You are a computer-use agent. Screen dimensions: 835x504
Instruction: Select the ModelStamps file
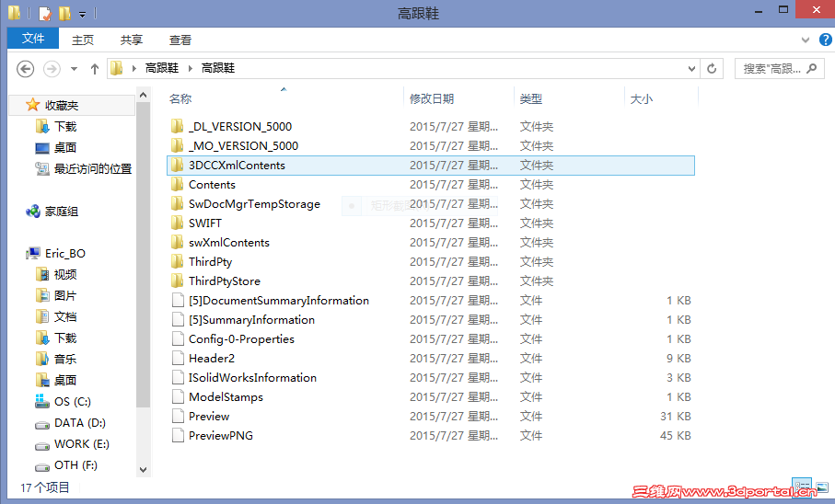[430, 397]
